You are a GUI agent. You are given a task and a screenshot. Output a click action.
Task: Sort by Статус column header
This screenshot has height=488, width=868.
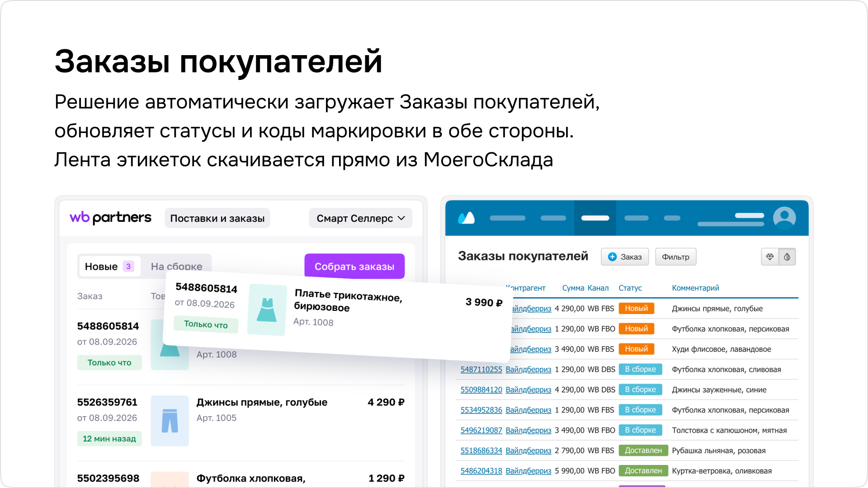pos(630,288)
